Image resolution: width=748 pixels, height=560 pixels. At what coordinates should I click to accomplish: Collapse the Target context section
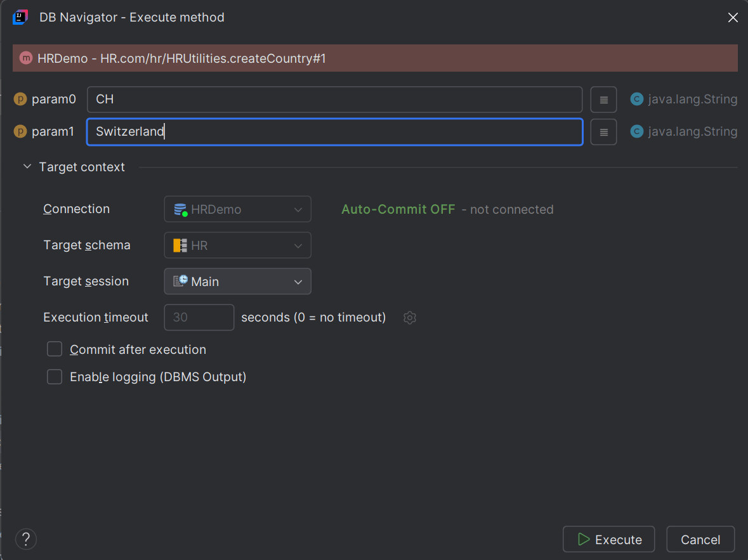point(27,166)
